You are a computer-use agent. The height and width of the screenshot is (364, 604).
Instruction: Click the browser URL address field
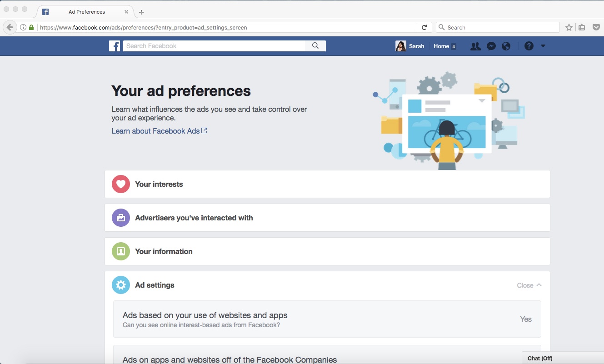click(x=227, y=27)
